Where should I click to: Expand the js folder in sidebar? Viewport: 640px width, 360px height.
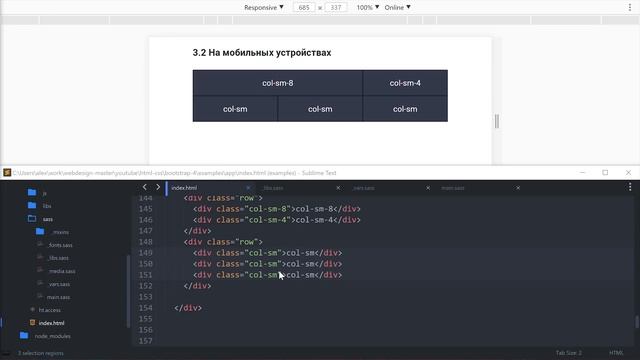(32, 192)
